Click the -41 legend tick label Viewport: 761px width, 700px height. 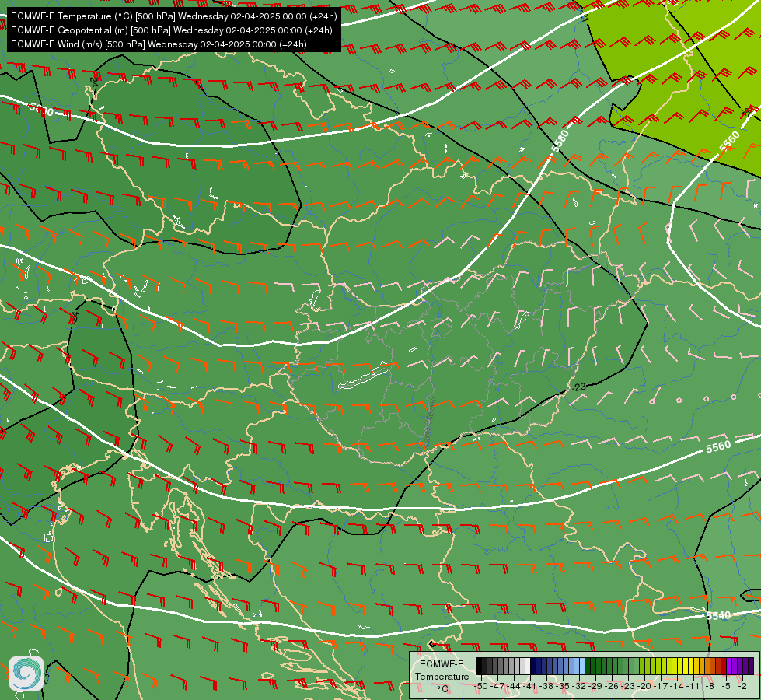point(530,687)
